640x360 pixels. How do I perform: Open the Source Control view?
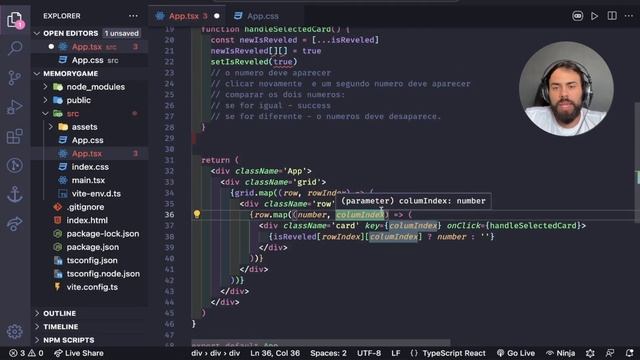(x=15, y=78)
